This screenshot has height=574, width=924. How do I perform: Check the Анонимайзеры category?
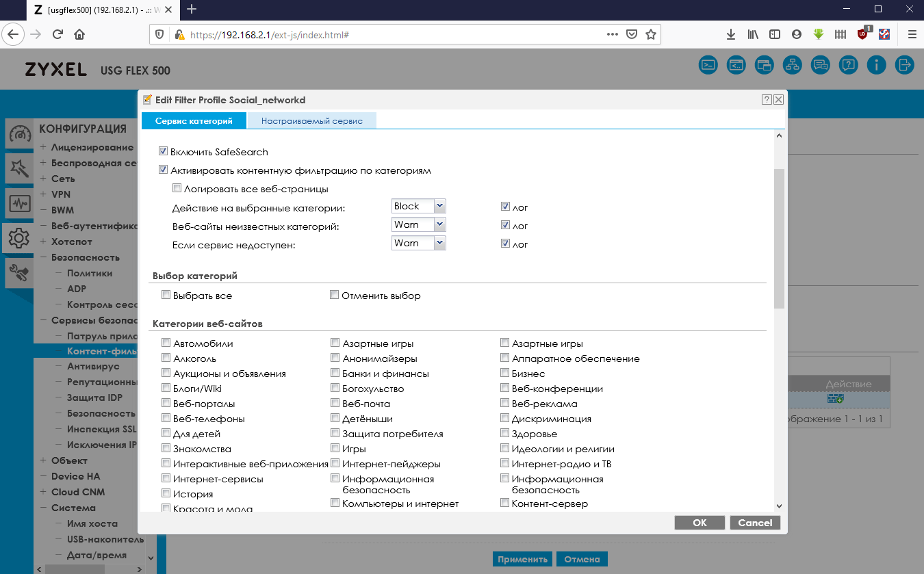point(335,358)
